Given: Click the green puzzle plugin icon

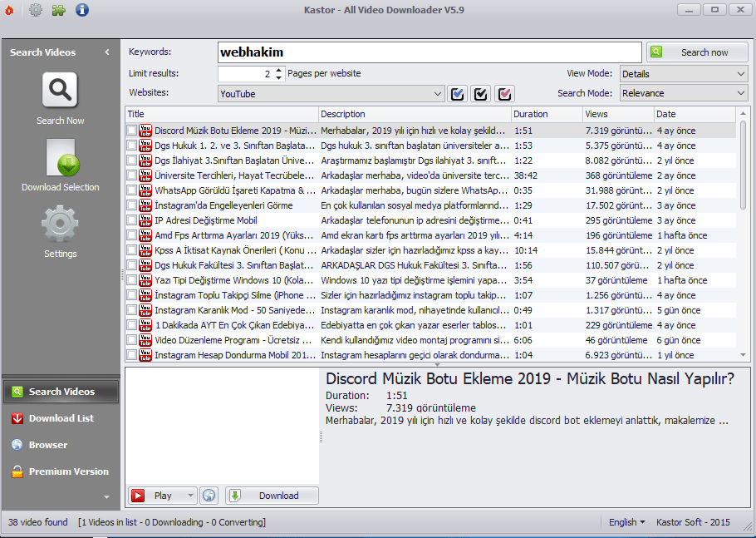Looking at the screenshot, I should [x=59, y=10].
